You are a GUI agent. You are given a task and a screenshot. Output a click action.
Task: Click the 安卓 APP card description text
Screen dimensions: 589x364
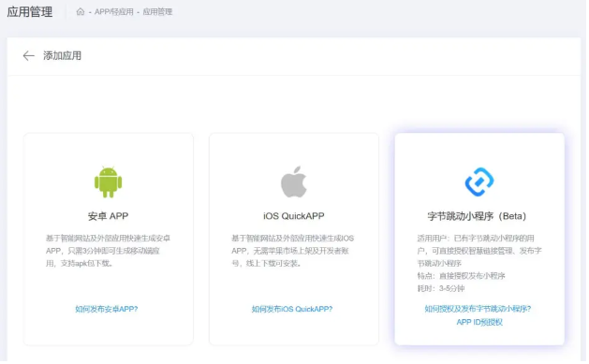pyautogui.click(x=109, y=251)
